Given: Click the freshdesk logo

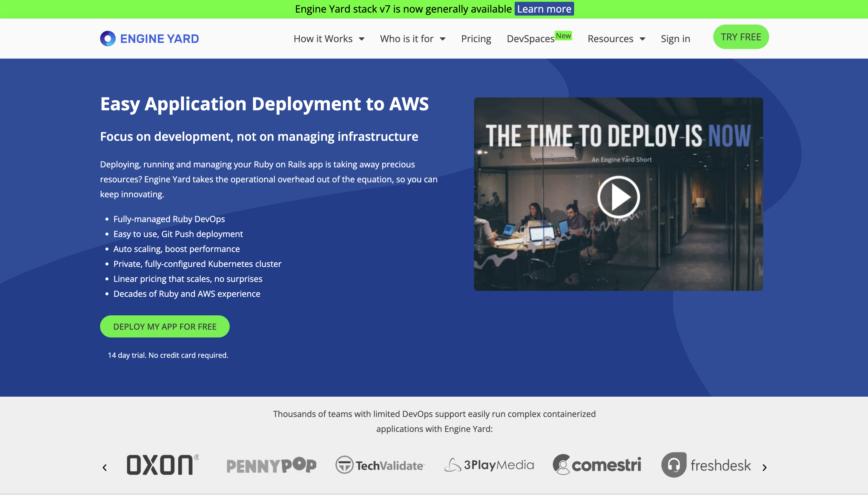Looking at the screenshot, I should tap(706, 465).
